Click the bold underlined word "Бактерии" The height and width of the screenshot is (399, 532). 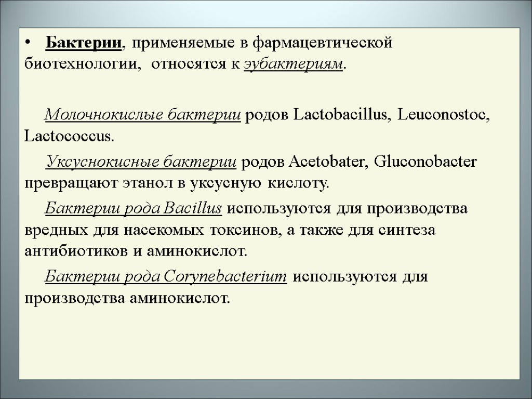(84, 43)
